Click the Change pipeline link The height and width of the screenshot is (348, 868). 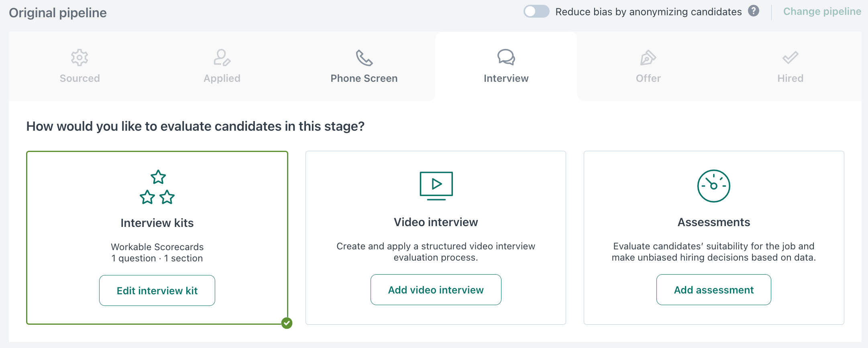(x=822, y=12)
